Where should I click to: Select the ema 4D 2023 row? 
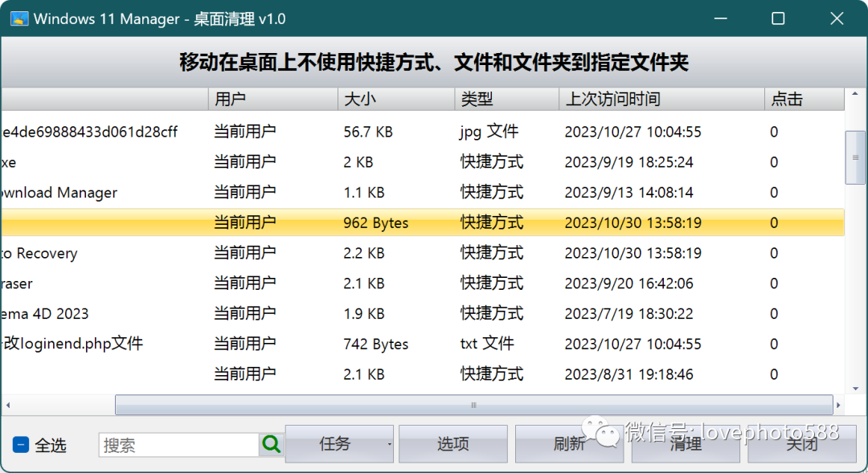click(x=423, y=314)
